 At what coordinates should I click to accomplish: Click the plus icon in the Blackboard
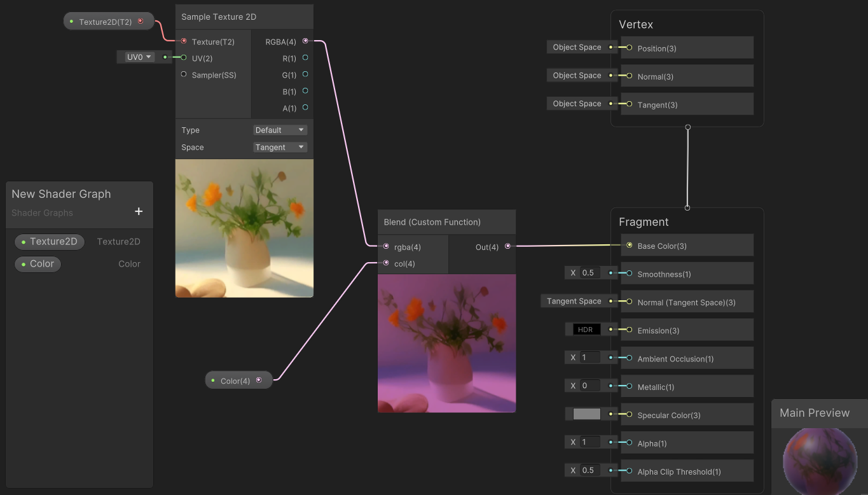click(x=139, y=211)
